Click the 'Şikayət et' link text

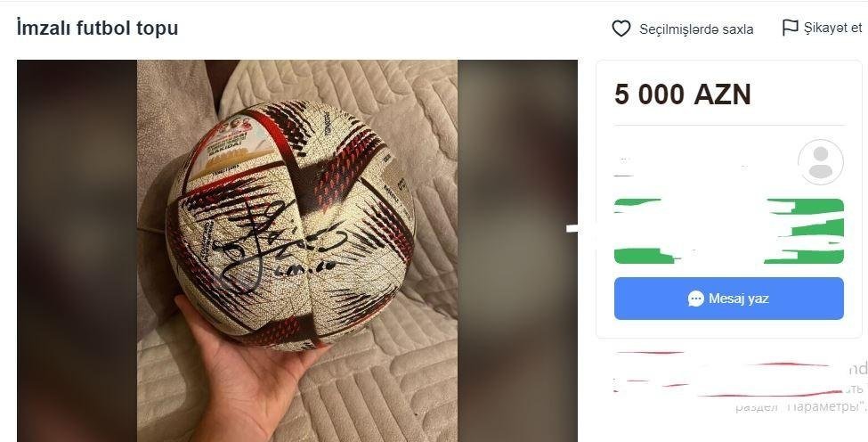point(832,28)
